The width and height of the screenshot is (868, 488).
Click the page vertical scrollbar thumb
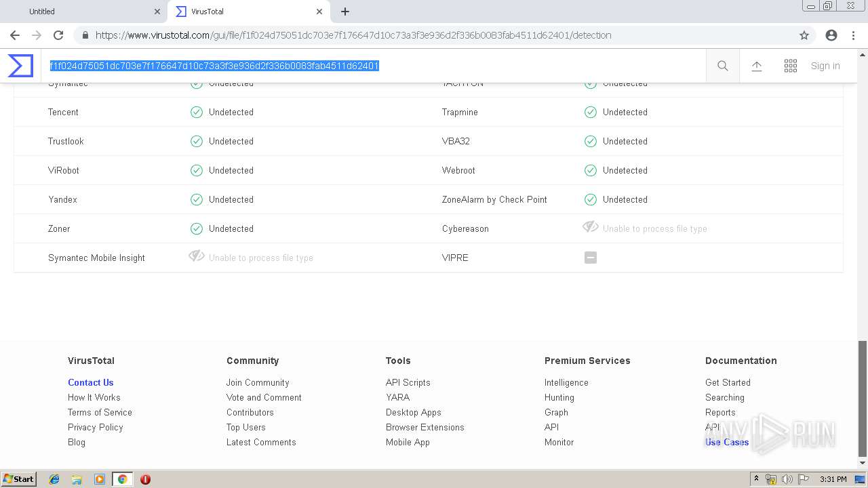(863, 399)
